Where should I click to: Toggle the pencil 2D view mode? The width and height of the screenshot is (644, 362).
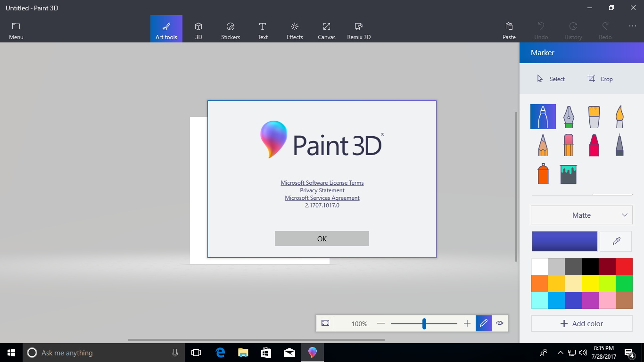[x=484, y=323]
